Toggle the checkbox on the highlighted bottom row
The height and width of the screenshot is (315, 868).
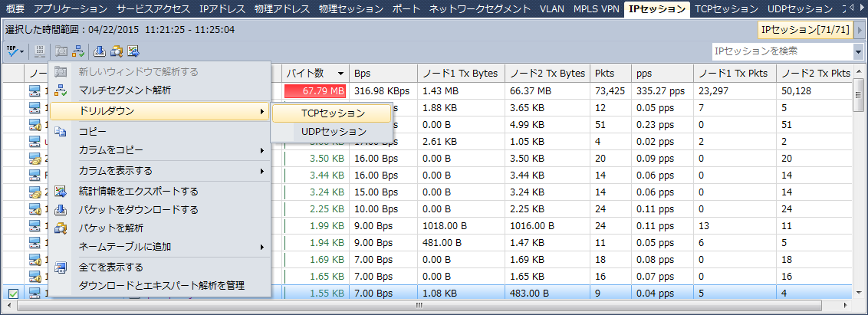13,293
